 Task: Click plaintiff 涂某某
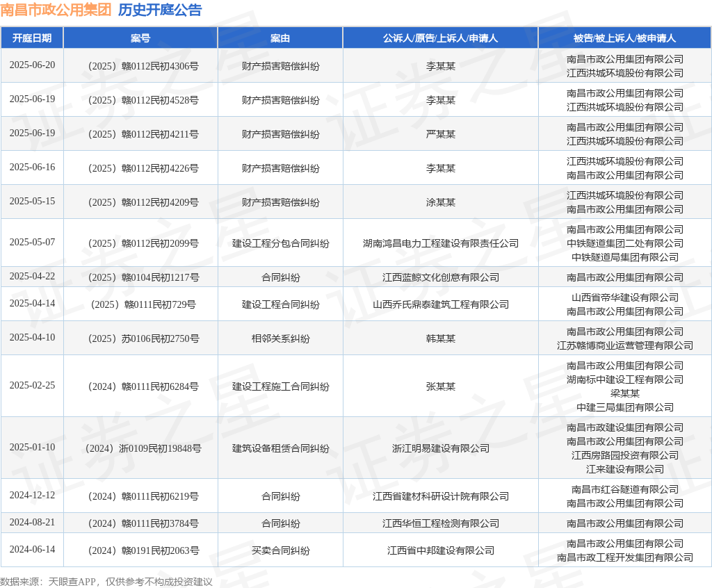click(x=440, y=202)
